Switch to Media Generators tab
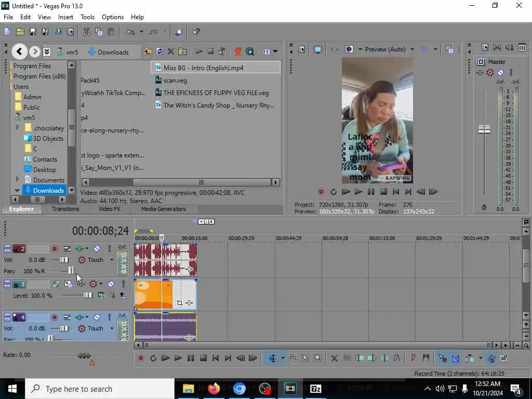The height and width of the screenshot is (399, 532). tap(163, 209)
